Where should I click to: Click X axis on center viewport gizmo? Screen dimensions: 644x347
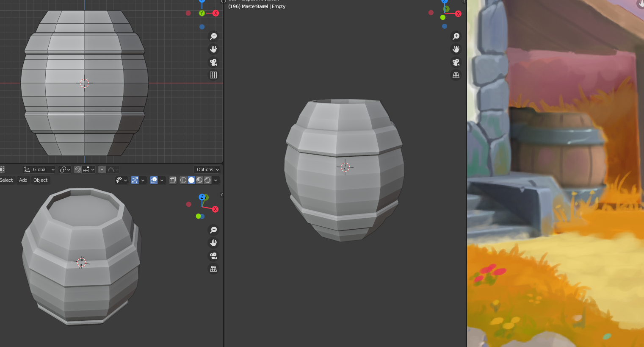tap(458, 14)
